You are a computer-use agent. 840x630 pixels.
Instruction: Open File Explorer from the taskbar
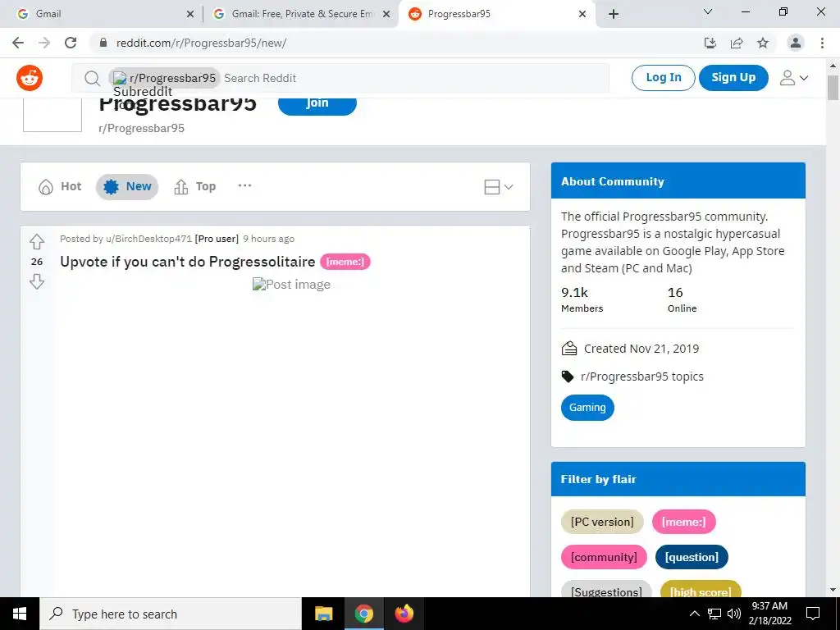click(x=323, y=614)
